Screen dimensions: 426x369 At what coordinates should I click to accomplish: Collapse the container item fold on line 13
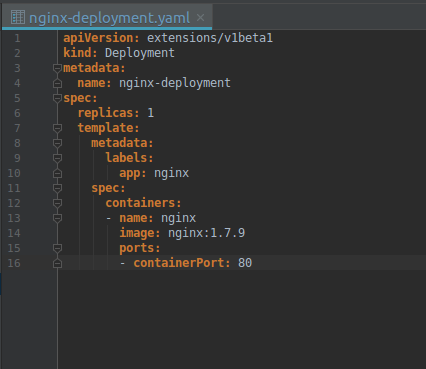[x=57, y=218]
